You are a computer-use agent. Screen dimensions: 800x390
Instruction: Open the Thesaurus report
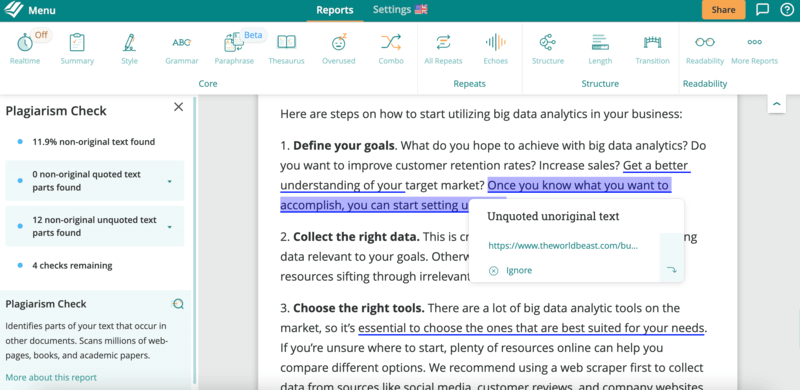(x=286, y=49)
